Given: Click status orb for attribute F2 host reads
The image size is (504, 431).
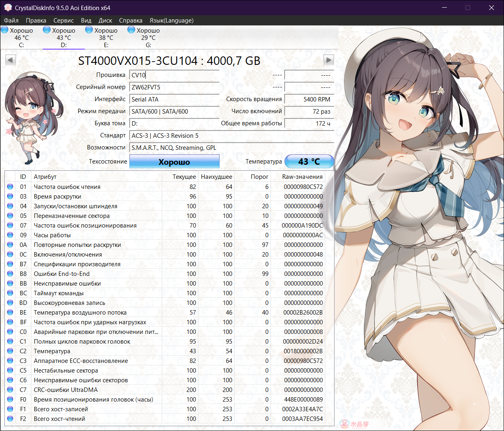Looking at the screenshot, I should point(10,419).
